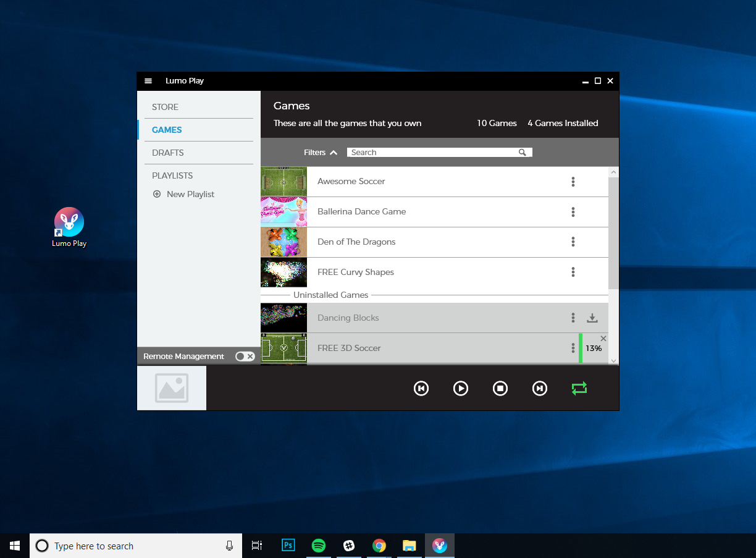Screen dimensions: 756x558
Task: Open the Playlists section
Action: tap(172, 175)
